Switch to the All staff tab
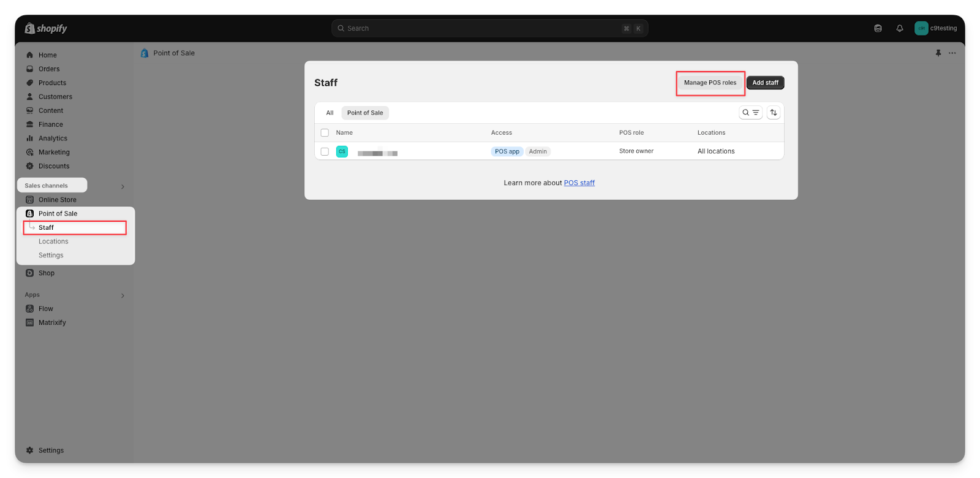This screenshot has height=478, width=980. pyautogui.click(x=330, y=113)
